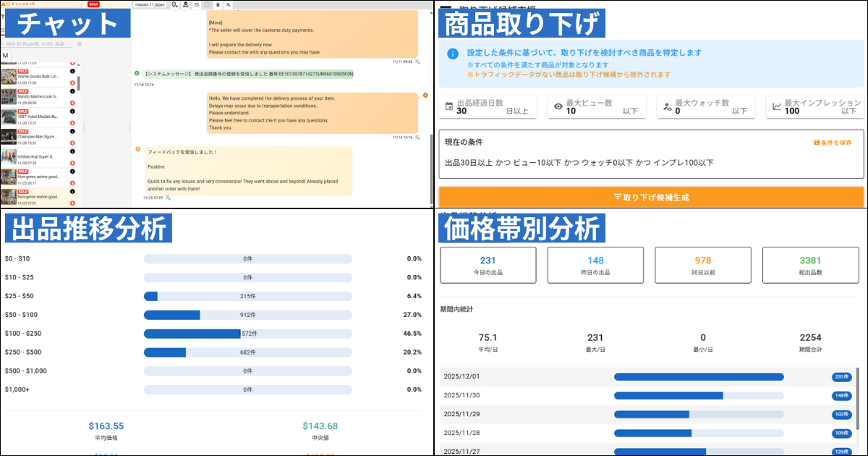The height and width of the screenshot is (456, 868).
Task: Click the 条件を保存 save button
Action: 833,143
